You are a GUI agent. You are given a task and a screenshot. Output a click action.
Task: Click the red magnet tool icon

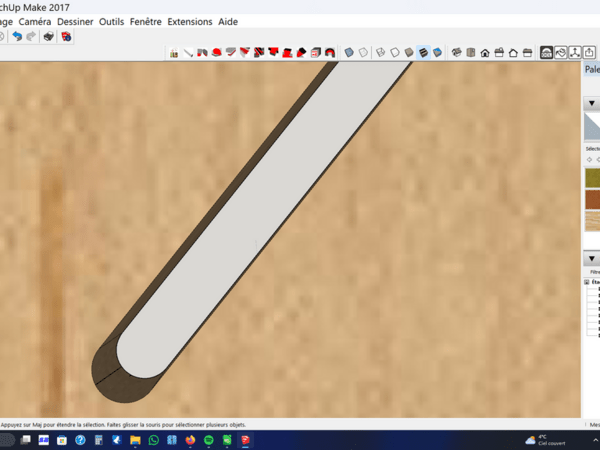330,52
